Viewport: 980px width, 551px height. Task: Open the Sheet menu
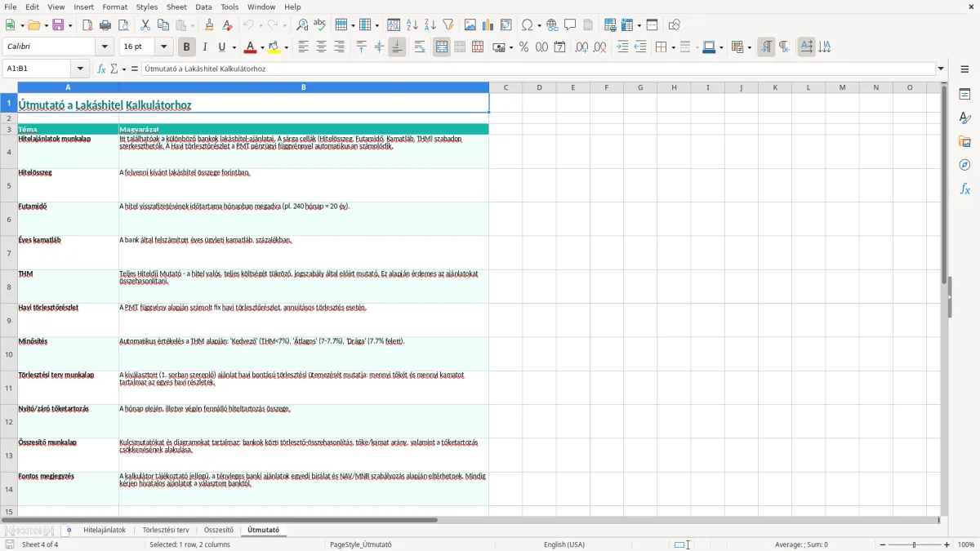[176, 7]
